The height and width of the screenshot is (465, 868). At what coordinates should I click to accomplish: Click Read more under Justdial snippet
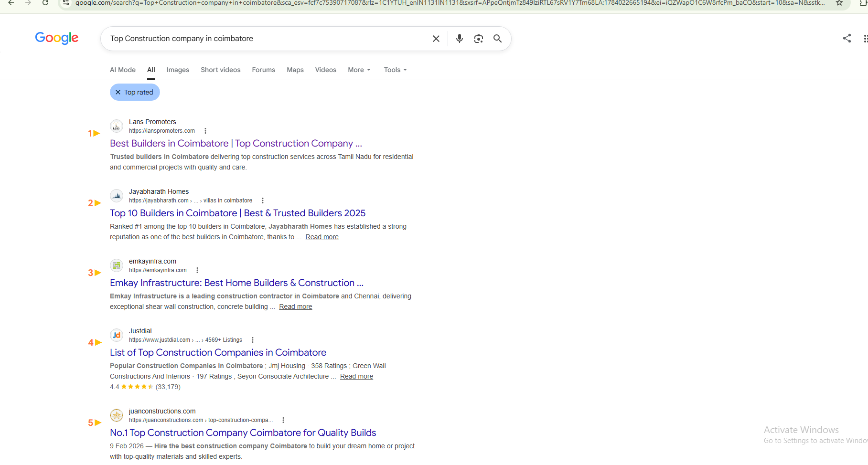click(357, 376)
